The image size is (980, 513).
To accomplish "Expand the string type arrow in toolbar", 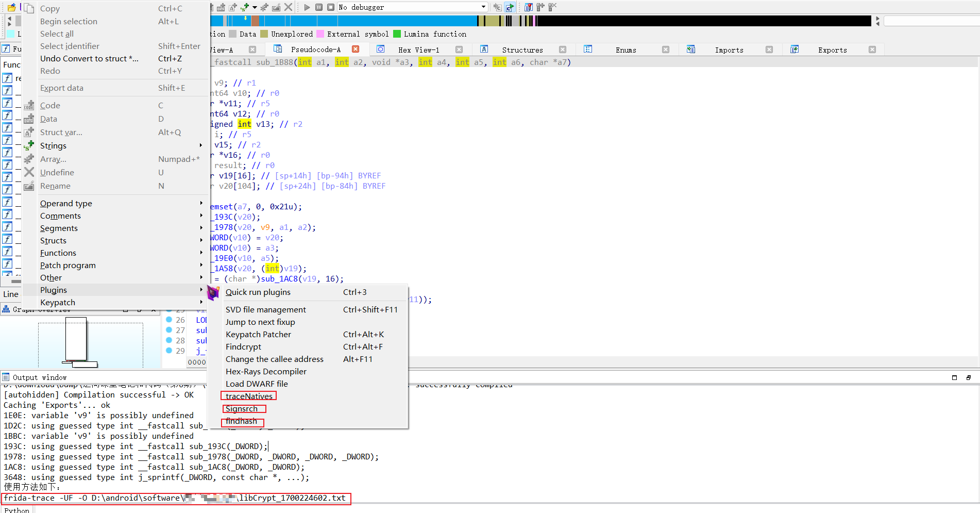I will tap(255, 7).
